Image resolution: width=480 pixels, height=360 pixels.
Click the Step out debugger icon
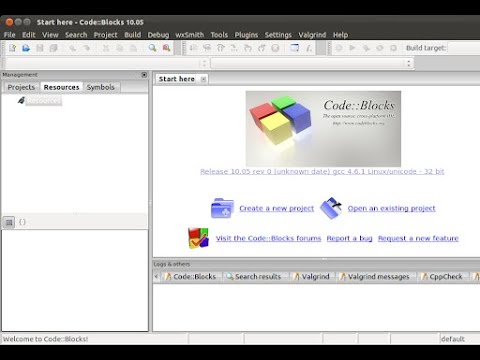[262, 48]
